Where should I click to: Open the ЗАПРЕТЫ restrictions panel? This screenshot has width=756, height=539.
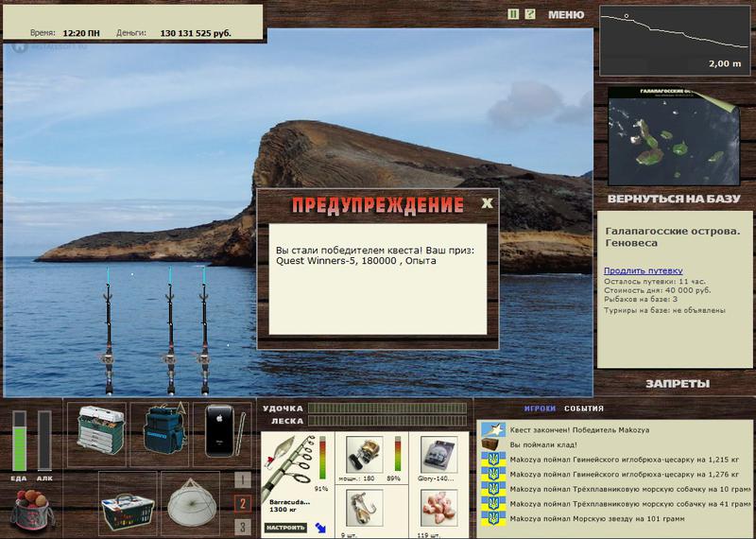click(678, 384)
